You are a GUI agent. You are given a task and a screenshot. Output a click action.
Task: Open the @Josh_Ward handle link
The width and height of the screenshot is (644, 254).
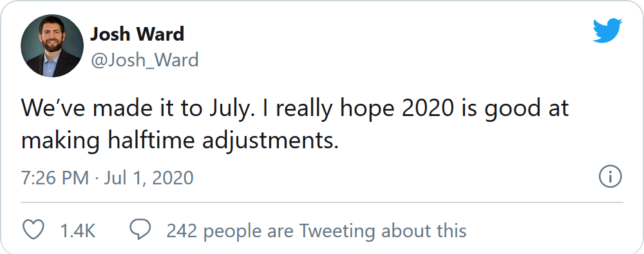click(x=144, y=61)
